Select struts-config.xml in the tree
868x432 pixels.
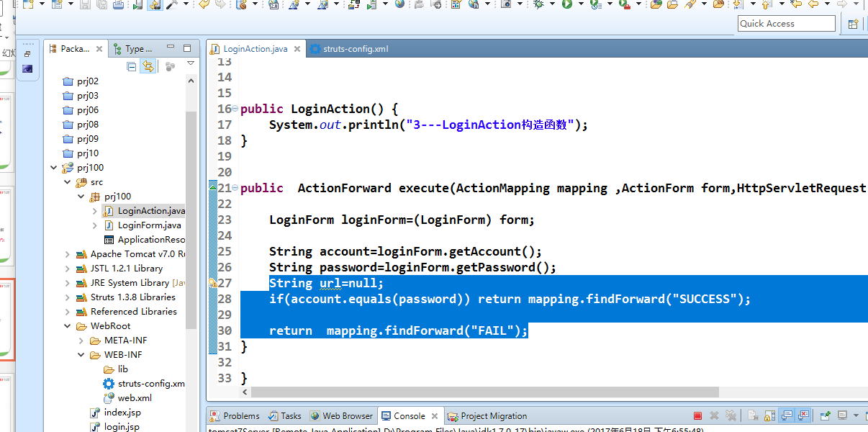(145, 384)
